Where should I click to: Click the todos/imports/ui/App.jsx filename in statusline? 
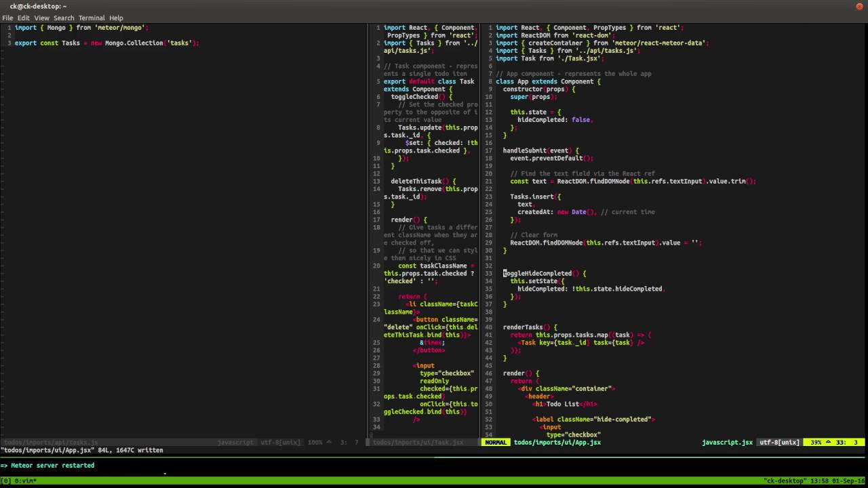557,443
